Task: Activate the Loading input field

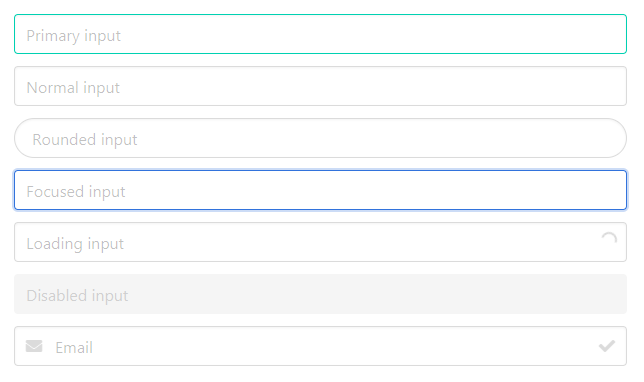Action: (320, 242)
